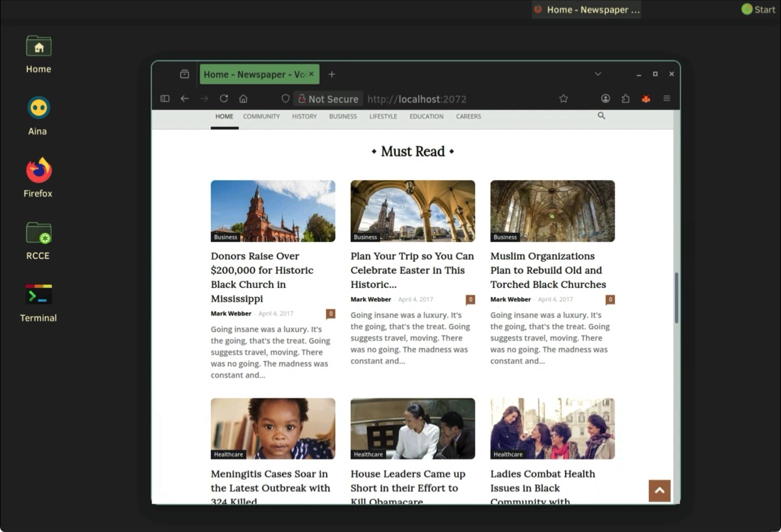Go to the LIFESTYLE menu section

pyautogui.click(x=383, y=116)
